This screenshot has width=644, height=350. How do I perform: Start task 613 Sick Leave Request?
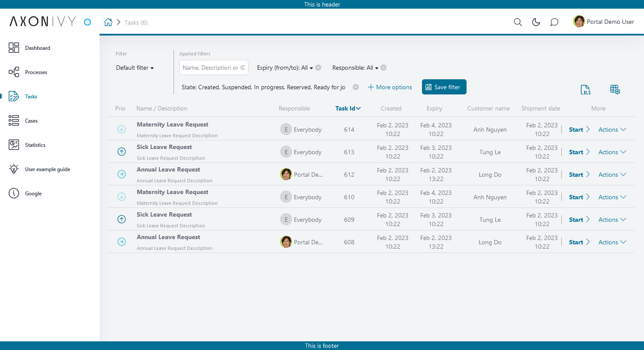coord(579,152)
